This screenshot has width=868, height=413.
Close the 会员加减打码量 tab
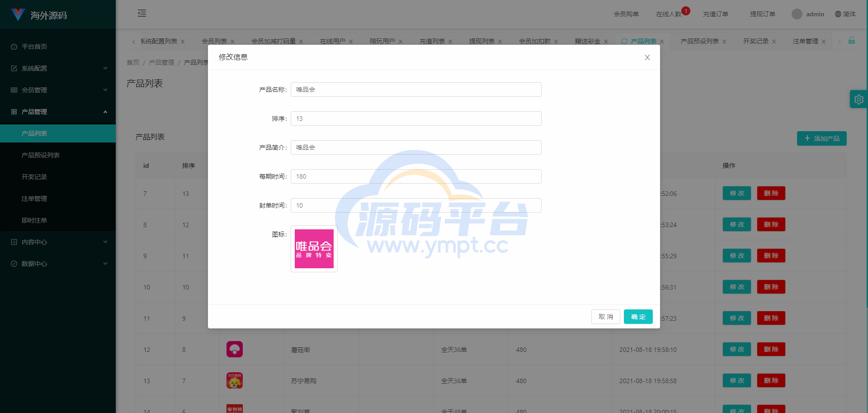(301, 42)
